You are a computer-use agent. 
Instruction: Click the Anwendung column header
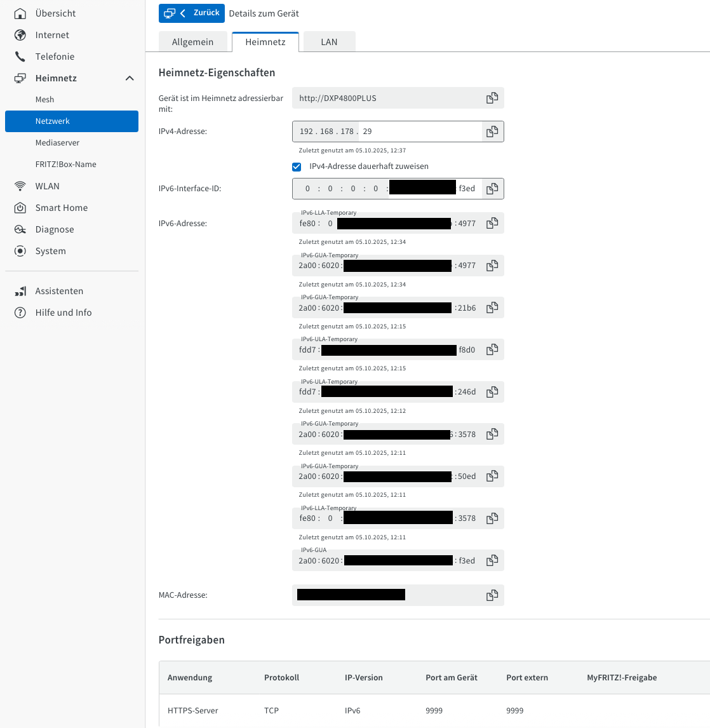pos(190,677)
